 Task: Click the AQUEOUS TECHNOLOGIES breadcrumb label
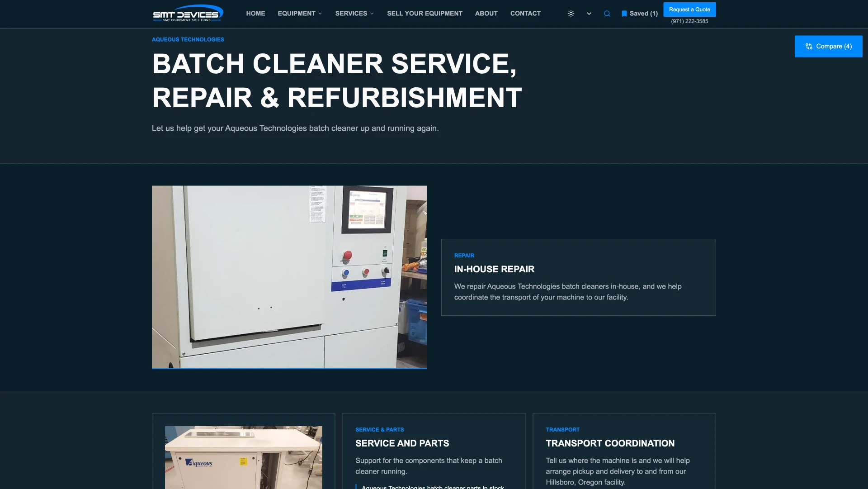pos(188,39)
